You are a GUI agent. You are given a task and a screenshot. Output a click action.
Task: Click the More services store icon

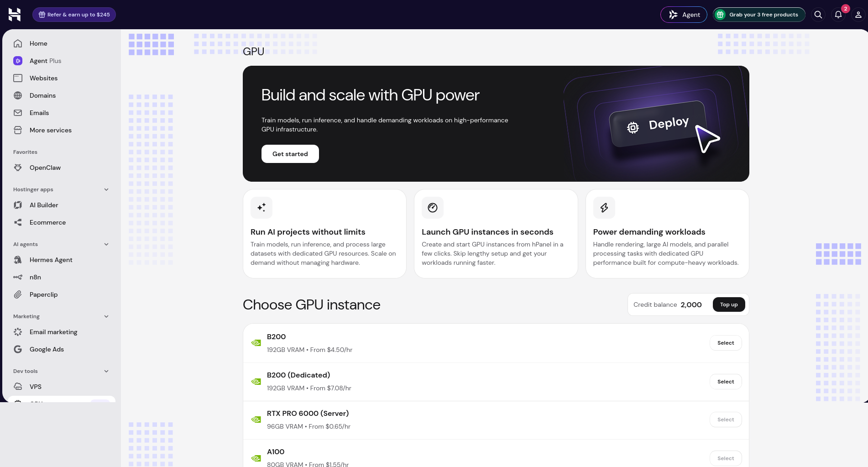click(x=18, y=130)
